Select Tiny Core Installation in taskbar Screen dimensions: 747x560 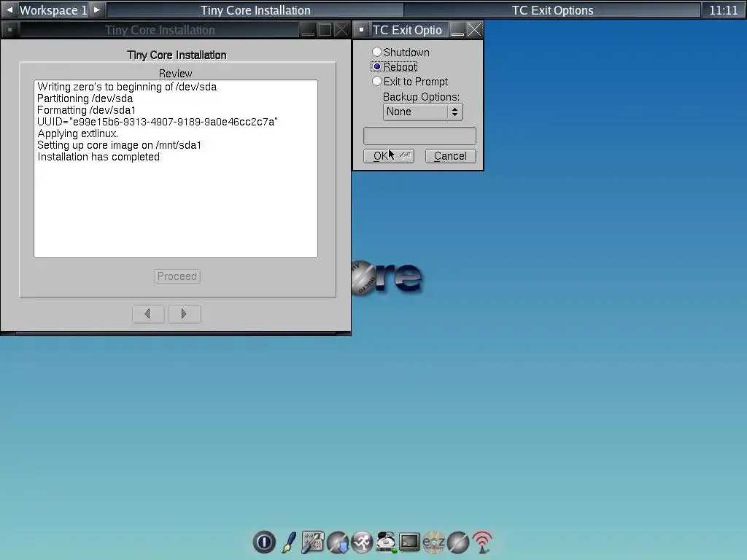(255, 10)
